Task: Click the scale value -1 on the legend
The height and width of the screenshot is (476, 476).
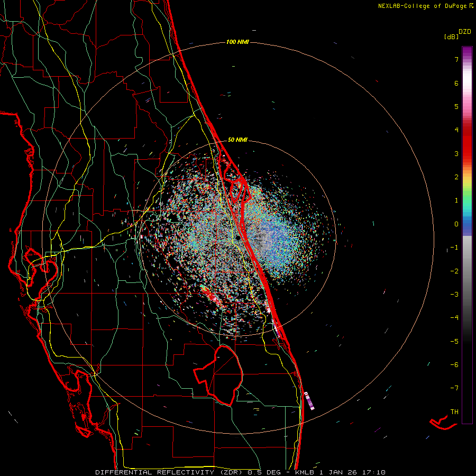Action: 454,248
